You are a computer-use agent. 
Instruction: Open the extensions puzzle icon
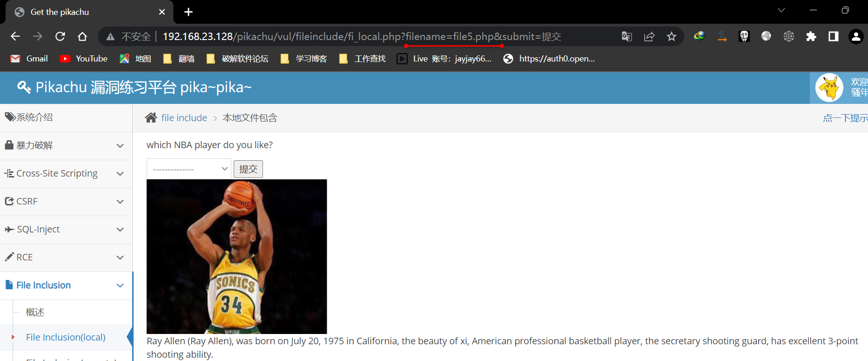[811, 36]
